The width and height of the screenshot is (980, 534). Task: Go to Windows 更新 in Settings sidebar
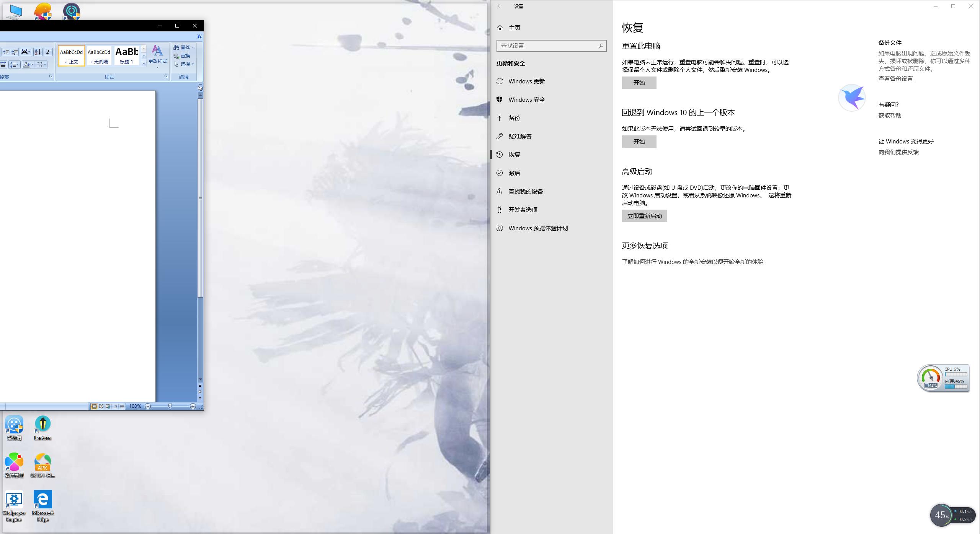(x=527, y=81)
